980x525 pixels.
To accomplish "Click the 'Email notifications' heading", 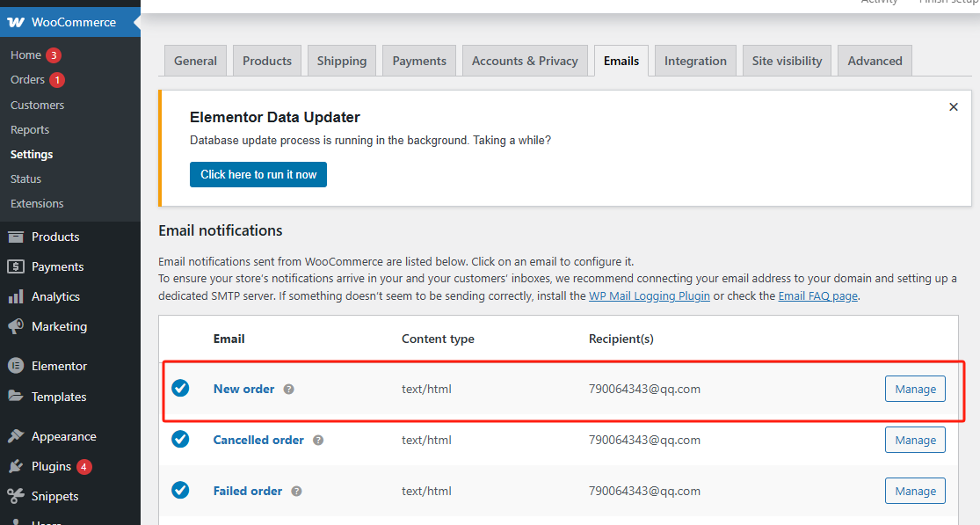I will pos(221,230).
